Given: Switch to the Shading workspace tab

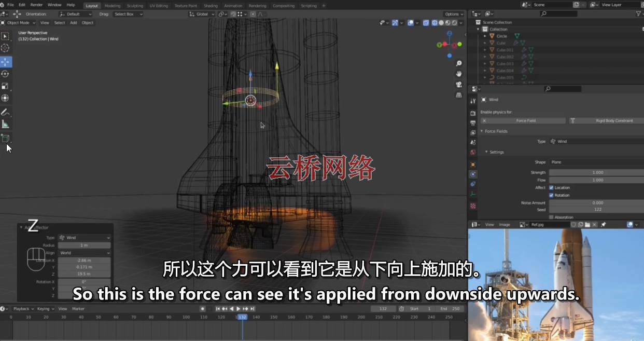Looking at the screenshot, I should pos(211,6).
